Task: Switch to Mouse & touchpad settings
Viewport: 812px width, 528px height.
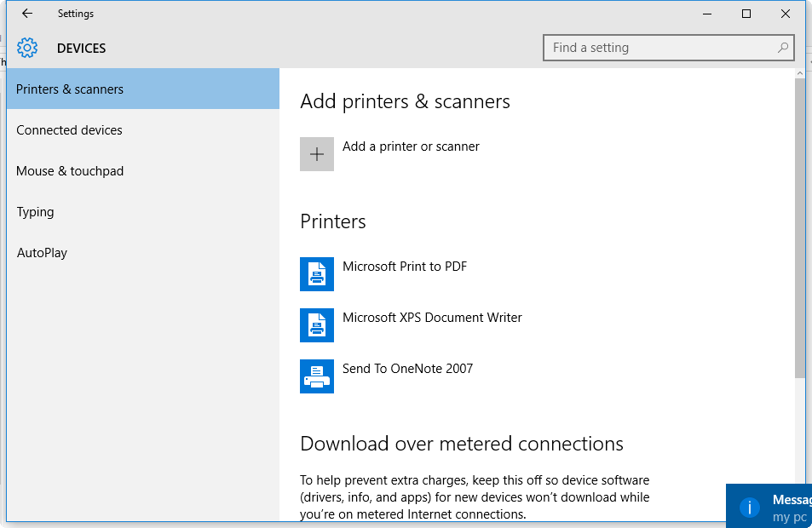Action: (x=70, y=170)
